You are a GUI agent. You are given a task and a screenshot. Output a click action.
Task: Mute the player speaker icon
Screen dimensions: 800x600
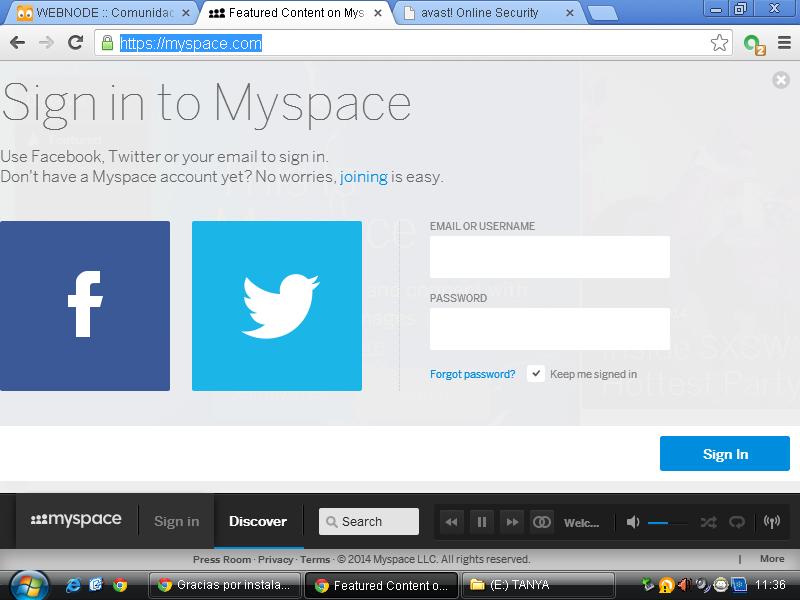pos(633,522)
